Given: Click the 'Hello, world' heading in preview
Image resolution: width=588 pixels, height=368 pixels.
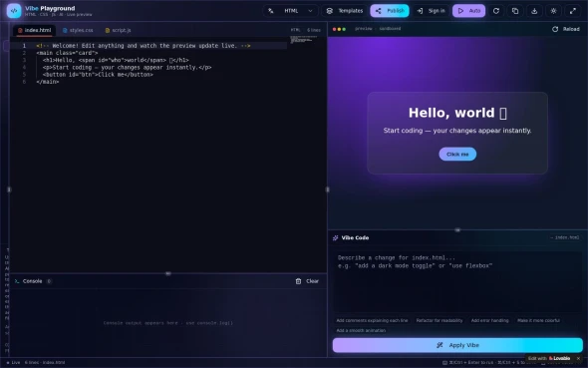Looking at the screenshot, I should (x=457, y=113).
